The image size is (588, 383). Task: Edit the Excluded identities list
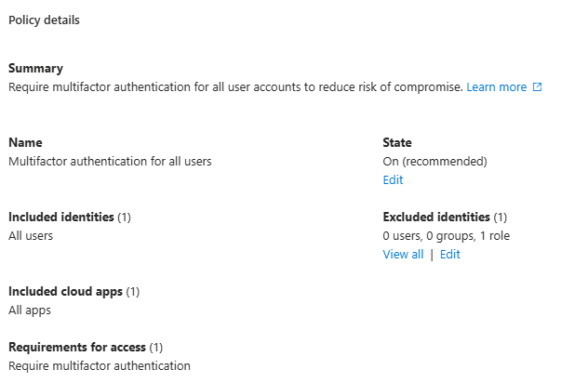tap(450, 255)
